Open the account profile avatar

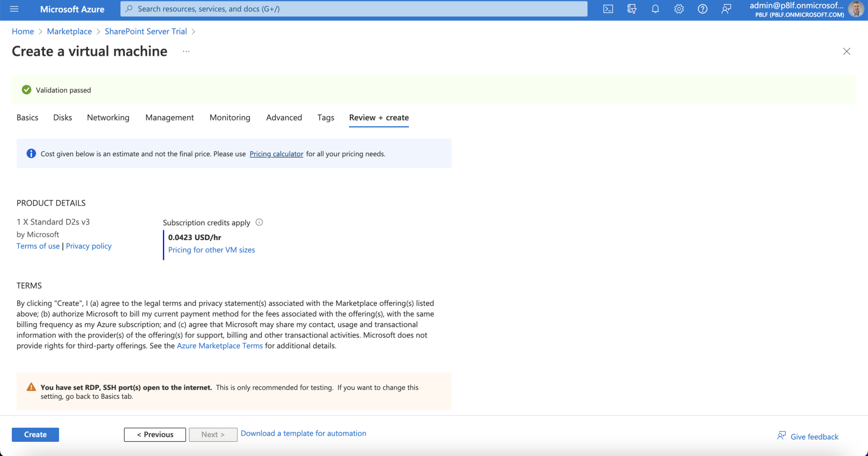[856, 9]
